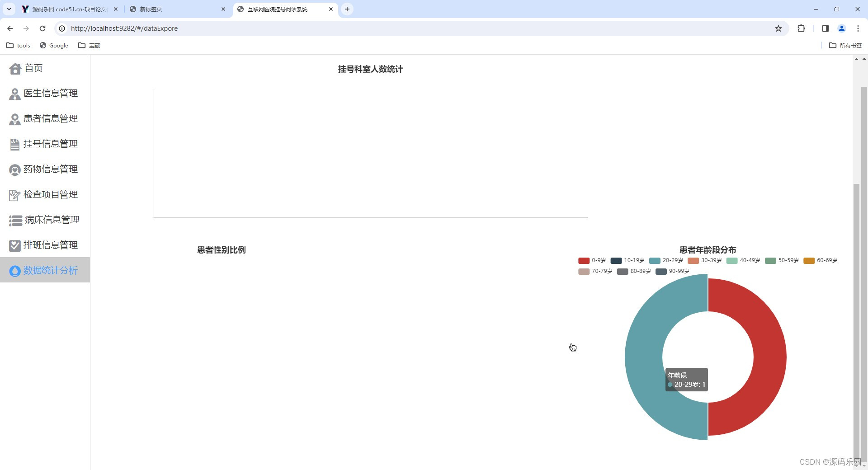Click the teal 20-29岁 donut segment
Image resolution: width=868 pixels, height=470 pixels.
click(644, 357)
